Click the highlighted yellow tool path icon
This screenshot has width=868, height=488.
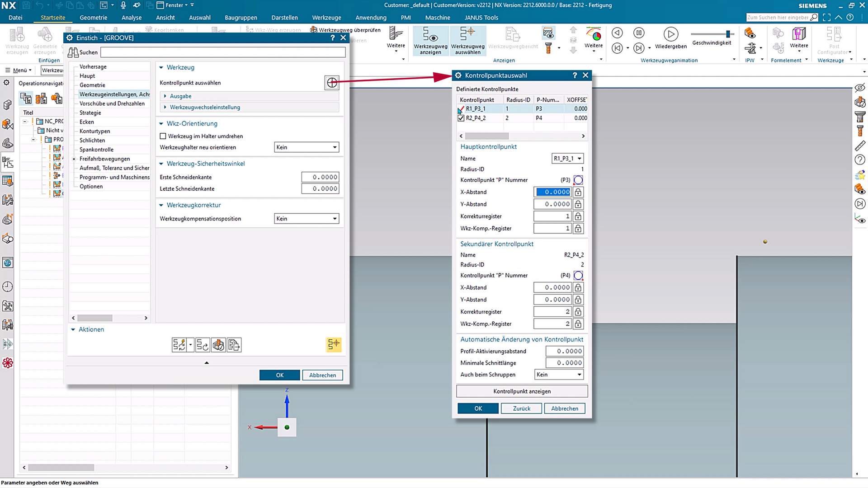pyautogui.click(x=334, y=345)
